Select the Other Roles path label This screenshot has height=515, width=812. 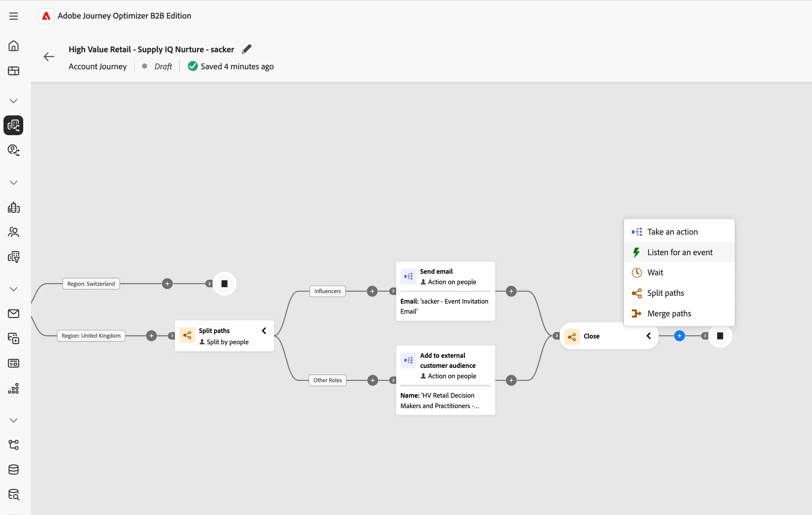pos(327,380)
